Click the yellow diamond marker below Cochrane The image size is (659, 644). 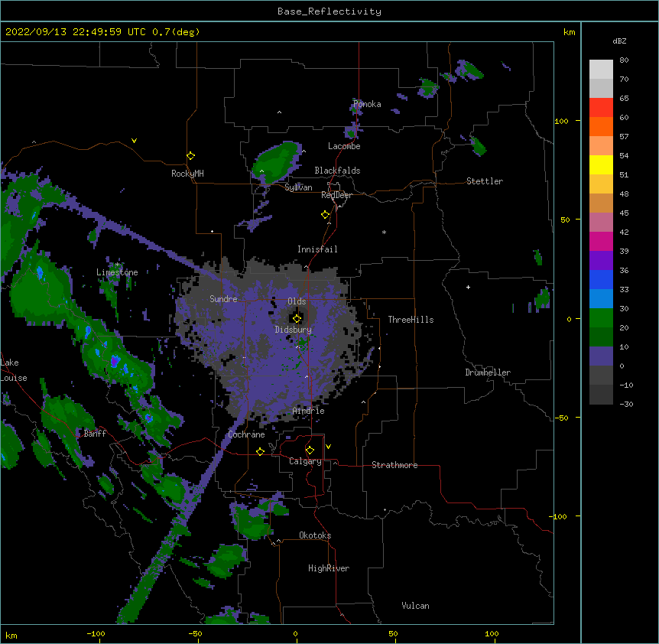tap(260, 451)
